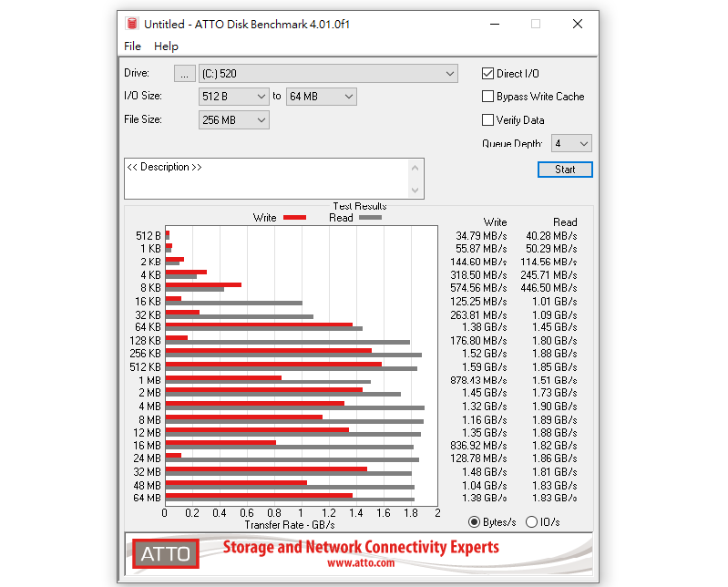The height and width of the screenshot is (587, 728).
Task: Click the 1.04 GB/s write value
Action: tap(484, 485)
